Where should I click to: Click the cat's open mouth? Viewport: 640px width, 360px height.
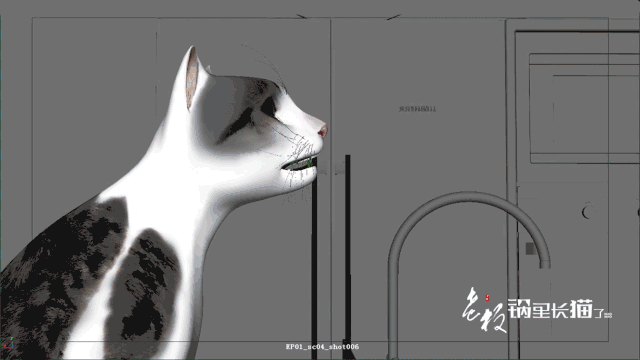click(299, 164)
